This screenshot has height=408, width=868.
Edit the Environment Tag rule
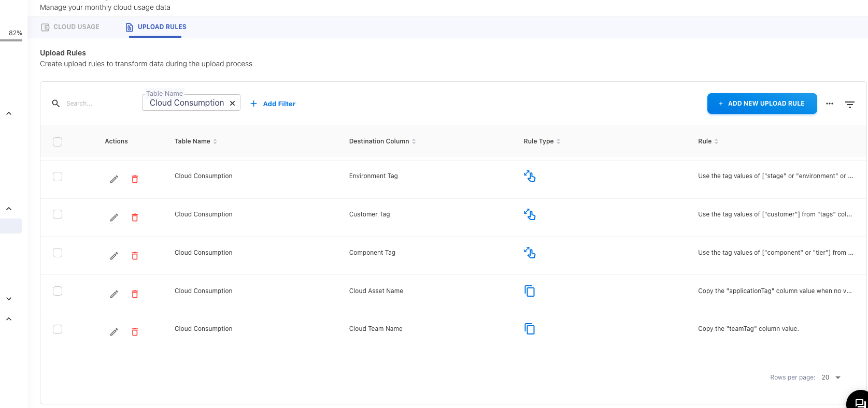coord(114,179)
